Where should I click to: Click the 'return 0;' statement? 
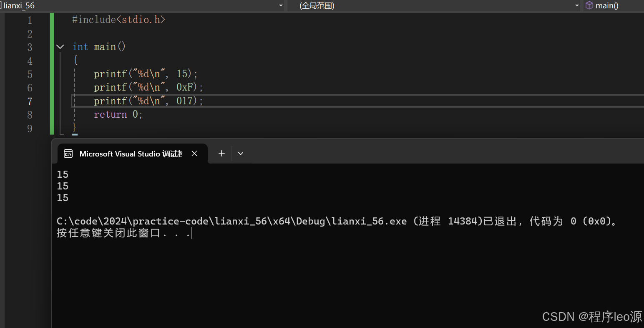tap(118, 114)
